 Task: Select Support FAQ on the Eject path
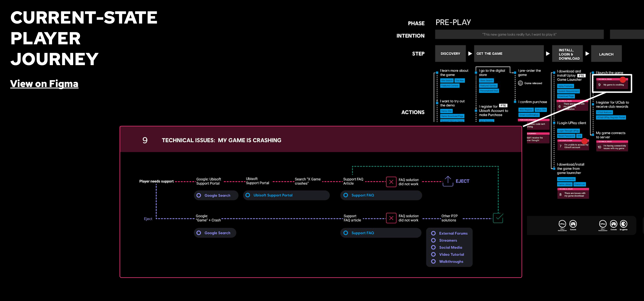tap(381, 233)
